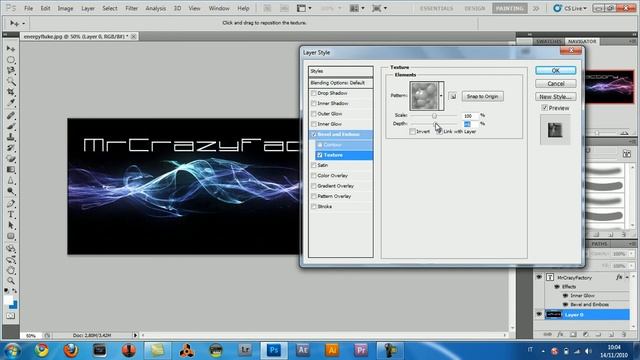Screen dimensions: 640x360
Task: Enable the Stroke checkbox
Action: click(x=313, y=207)
